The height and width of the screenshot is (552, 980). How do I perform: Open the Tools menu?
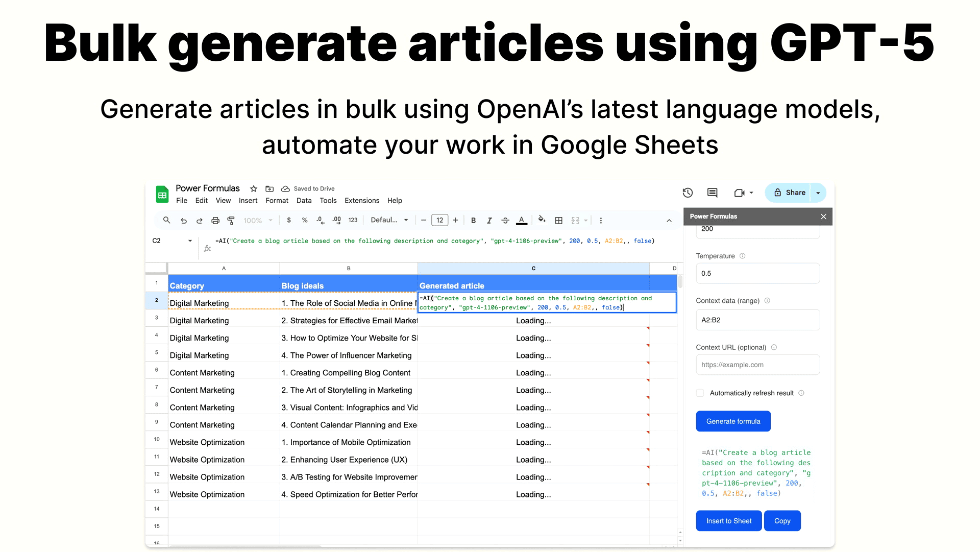pos(328,201)
